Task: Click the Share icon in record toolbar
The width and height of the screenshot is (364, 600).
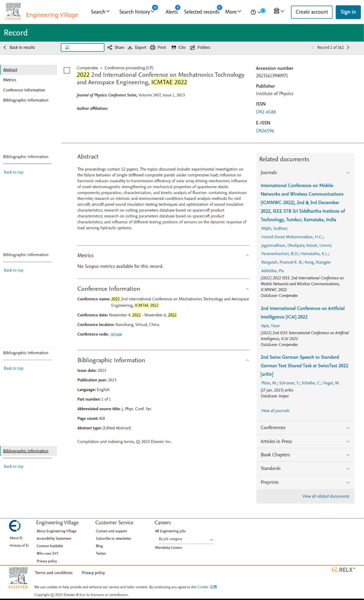Action: click(110, 48)
